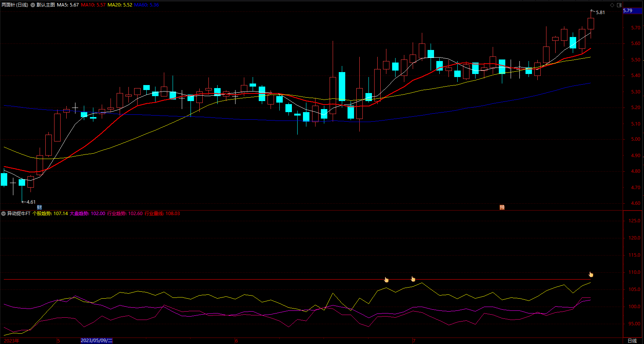Click the 财 financial marker icon
Viewport: 644px width, 344px height.
point(39,207)
